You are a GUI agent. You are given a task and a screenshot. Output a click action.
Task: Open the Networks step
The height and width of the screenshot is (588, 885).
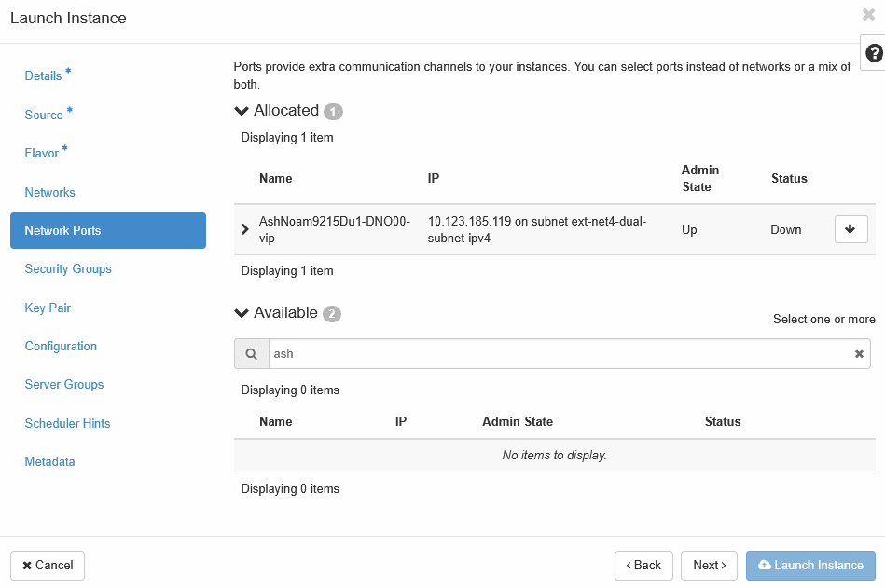click(49, 192)
